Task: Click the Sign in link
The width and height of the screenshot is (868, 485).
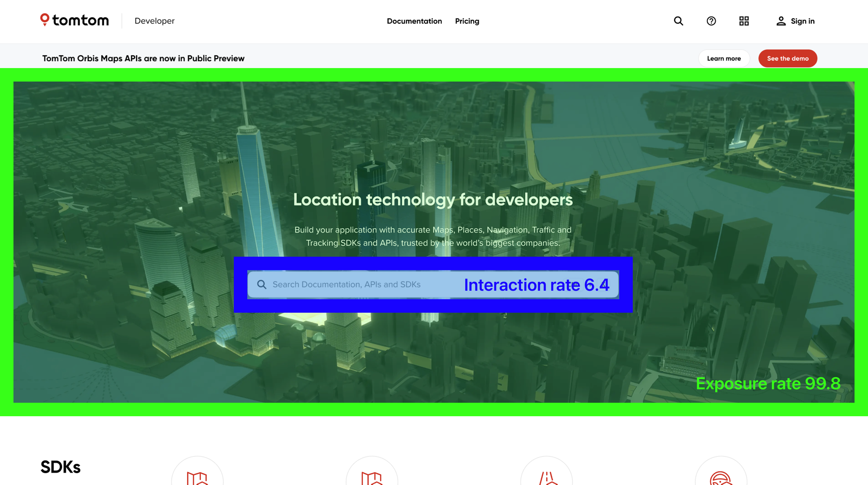Action: click(x=802, y=21)
